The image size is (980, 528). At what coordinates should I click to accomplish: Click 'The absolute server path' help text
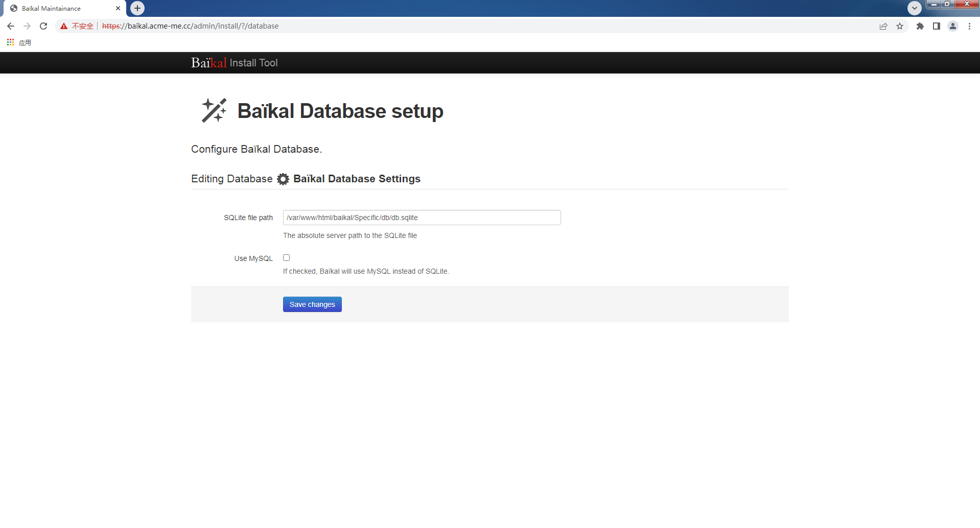[350, 235]
